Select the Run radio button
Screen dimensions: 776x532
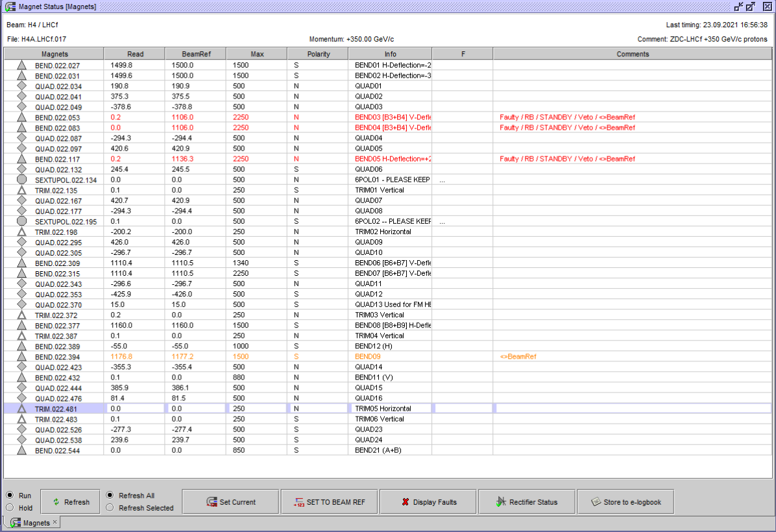[10, 496]
